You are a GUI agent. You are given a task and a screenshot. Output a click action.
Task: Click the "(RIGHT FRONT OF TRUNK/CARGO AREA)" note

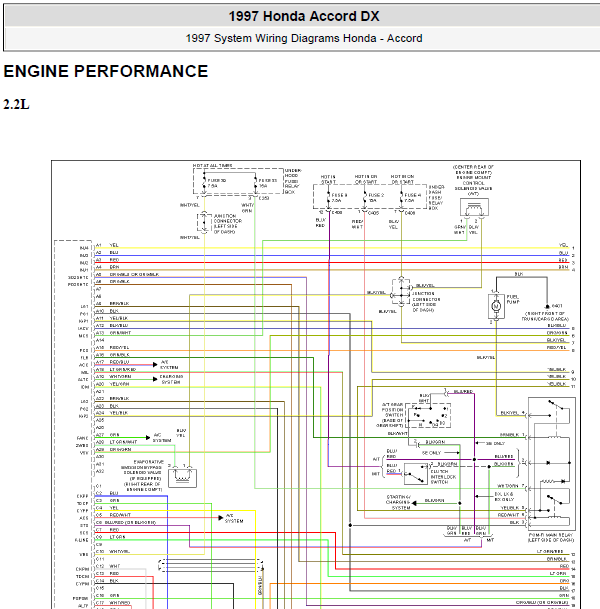[x=545, y=316]
